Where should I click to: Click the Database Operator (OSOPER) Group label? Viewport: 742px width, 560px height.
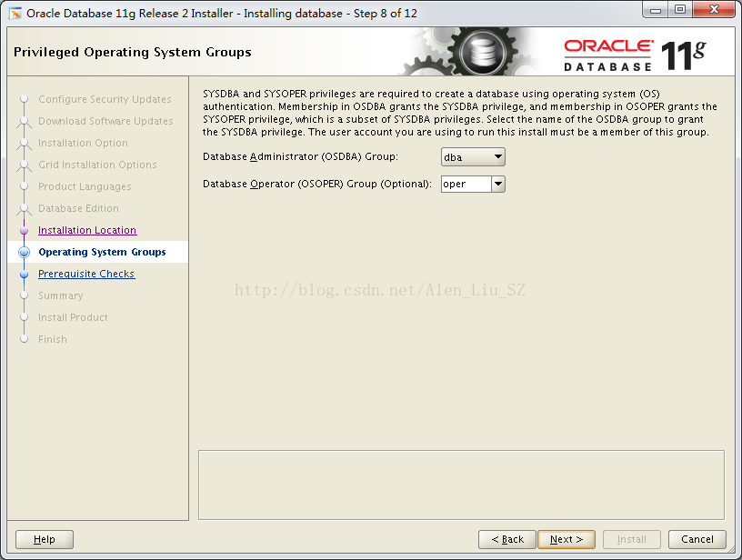(317, 184)
